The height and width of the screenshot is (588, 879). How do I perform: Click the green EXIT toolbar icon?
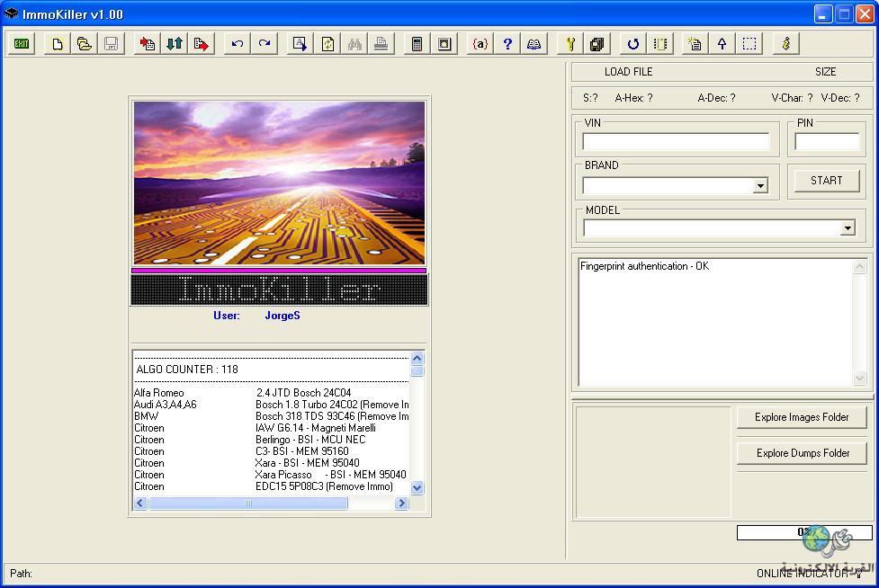pos(22,44)
